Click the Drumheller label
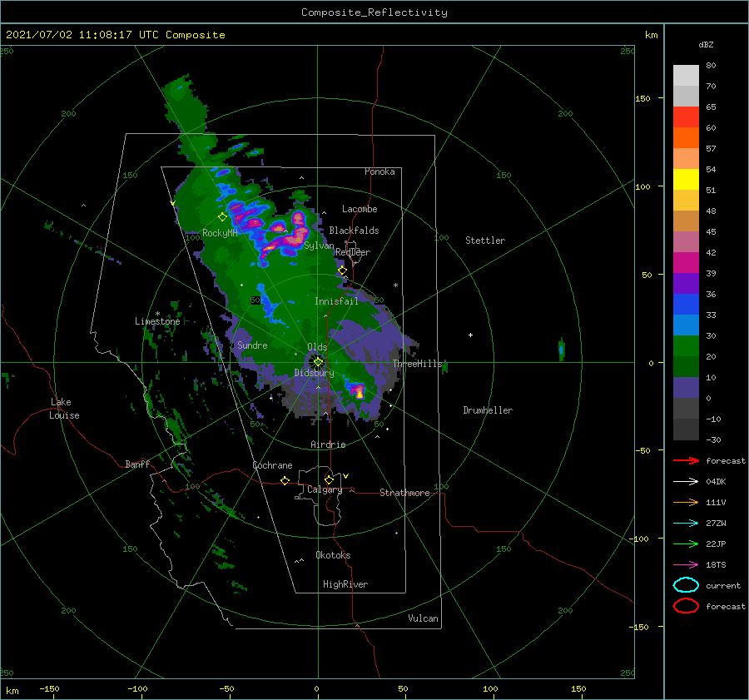 click(x=488, y=410)
